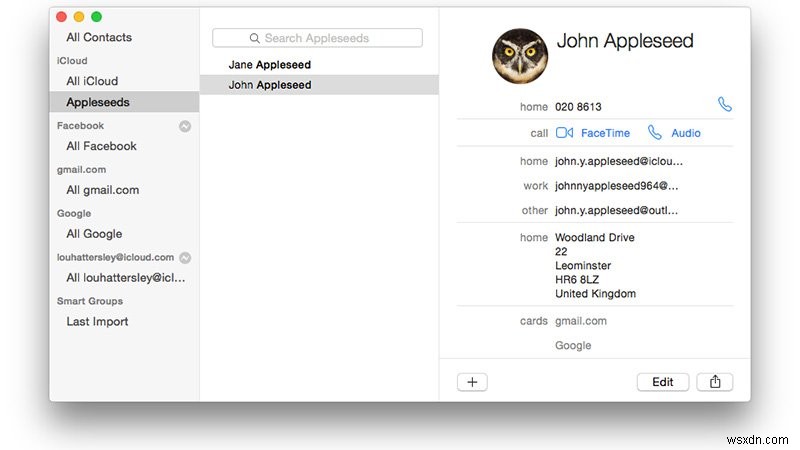Collapse the Facebook account section
The width and height of the screenshot is (800, 450).
tap(185, 126)
